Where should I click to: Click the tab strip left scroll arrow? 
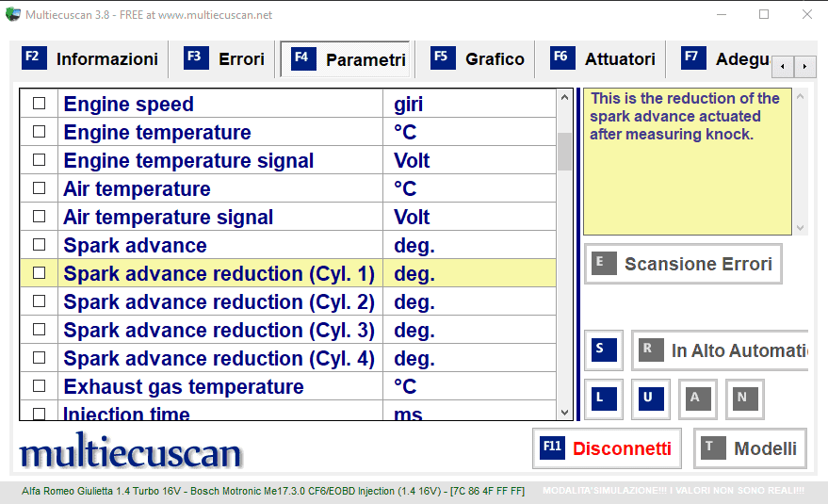(x=783, y=67)
